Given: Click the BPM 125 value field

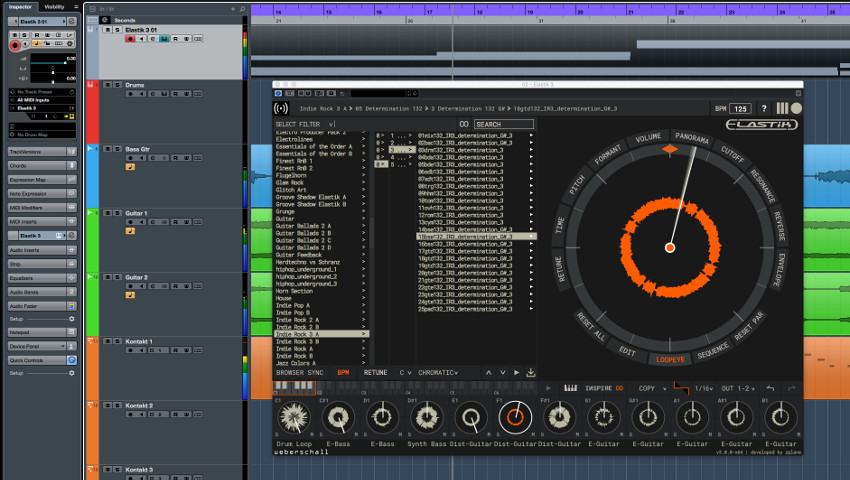Looking at the screenshot, I should click(x=740, y=108).
